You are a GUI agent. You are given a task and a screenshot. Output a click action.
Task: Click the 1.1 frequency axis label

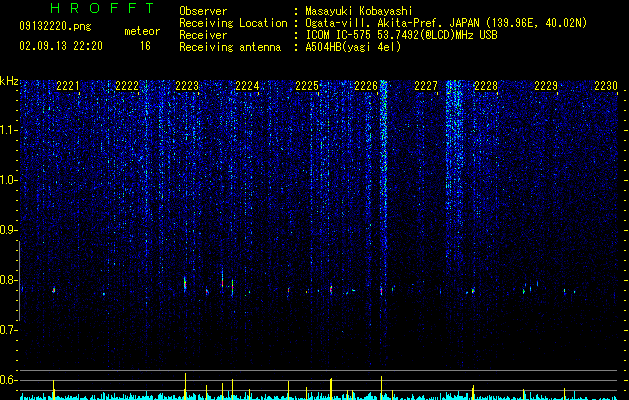click(9, 130)
